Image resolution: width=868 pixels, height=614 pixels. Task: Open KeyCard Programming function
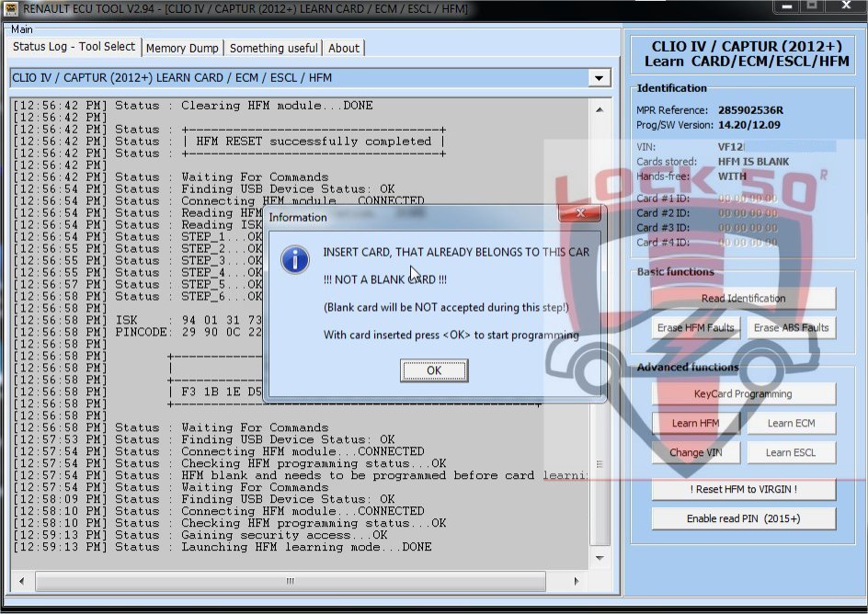(x=743, y=393)
